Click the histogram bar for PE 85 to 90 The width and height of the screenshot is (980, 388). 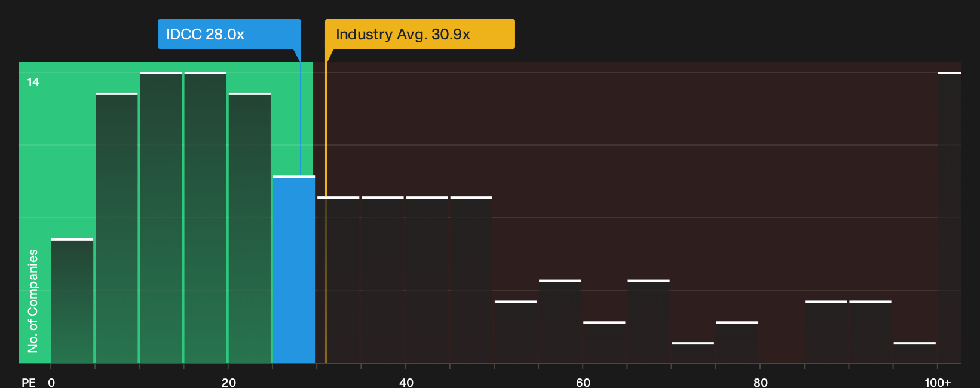826,332
